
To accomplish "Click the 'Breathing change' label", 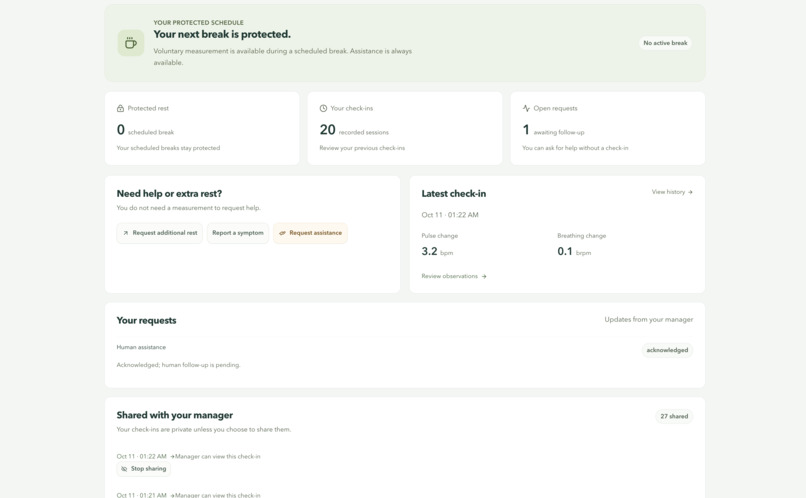I will click(x=581, y=235).
